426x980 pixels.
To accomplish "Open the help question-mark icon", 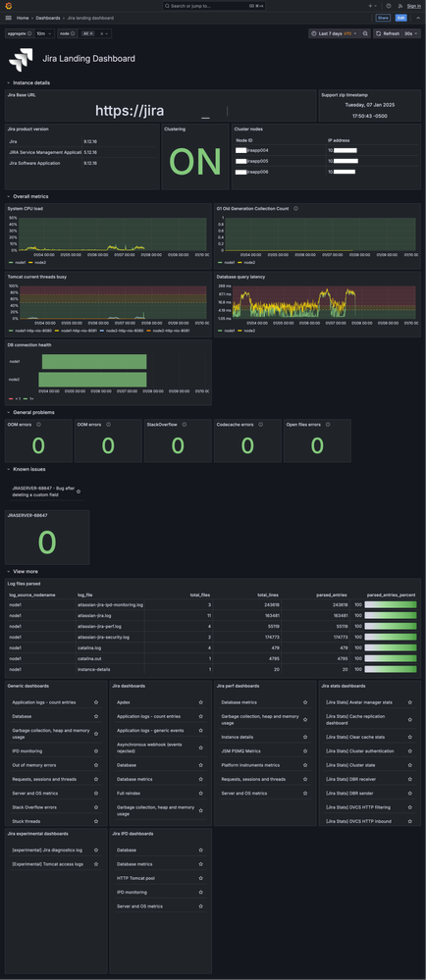I will 389,6.
